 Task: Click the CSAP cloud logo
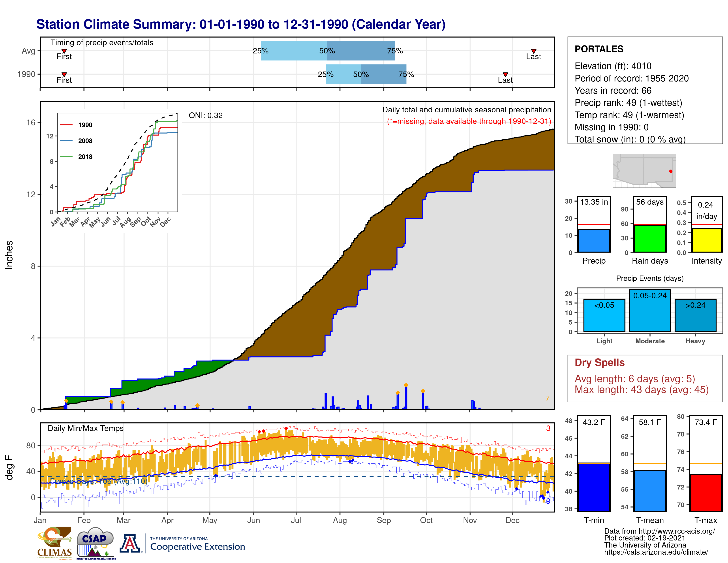[96, 543]
